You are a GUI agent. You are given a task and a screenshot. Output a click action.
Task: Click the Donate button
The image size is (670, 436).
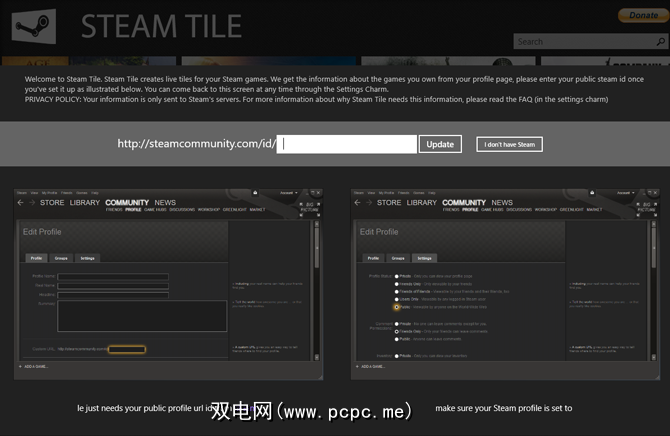[x=644, y=15]
